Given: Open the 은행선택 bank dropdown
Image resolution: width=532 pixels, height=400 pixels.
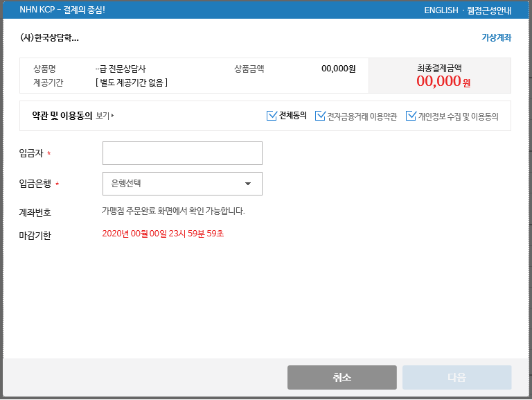Looking at the screenshot, I should point(182,184).
